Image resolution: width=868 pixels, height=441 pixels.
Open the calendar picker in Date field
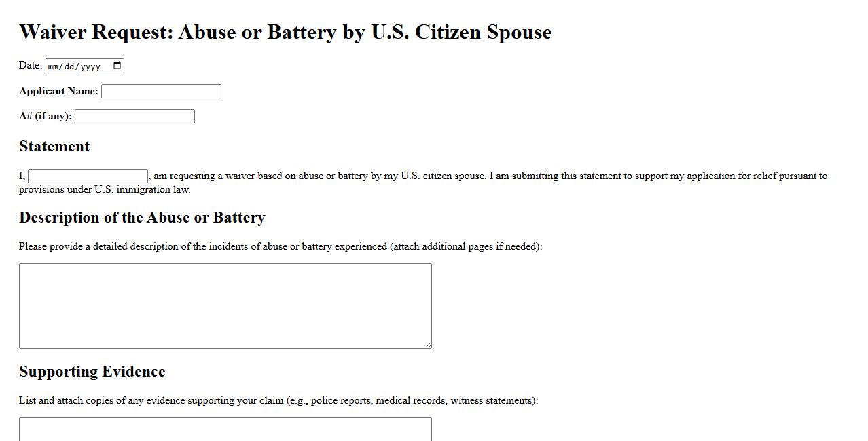(117, 66)
